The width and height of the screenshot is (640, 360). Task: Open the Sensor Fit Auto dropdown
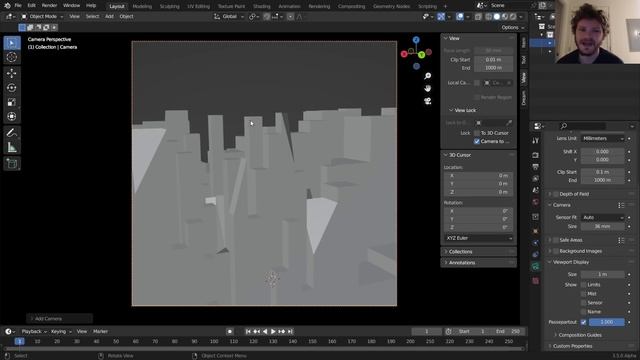(603, 218)
